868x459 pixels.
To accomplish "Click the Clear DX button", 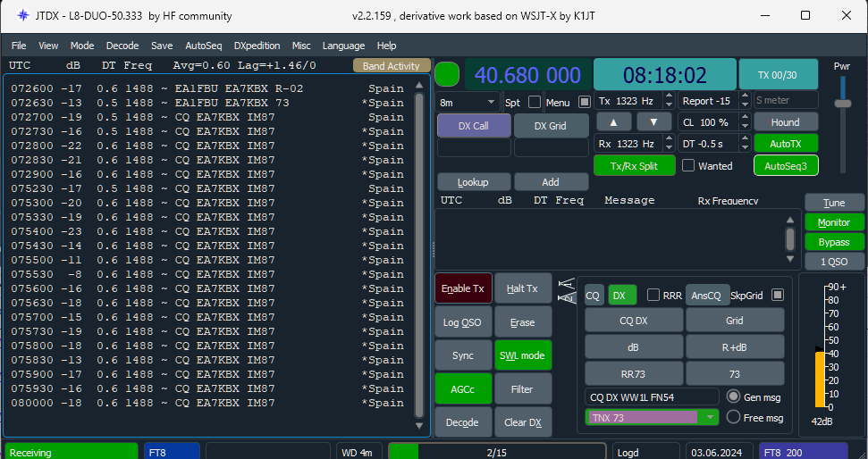I will pos(523,422).
